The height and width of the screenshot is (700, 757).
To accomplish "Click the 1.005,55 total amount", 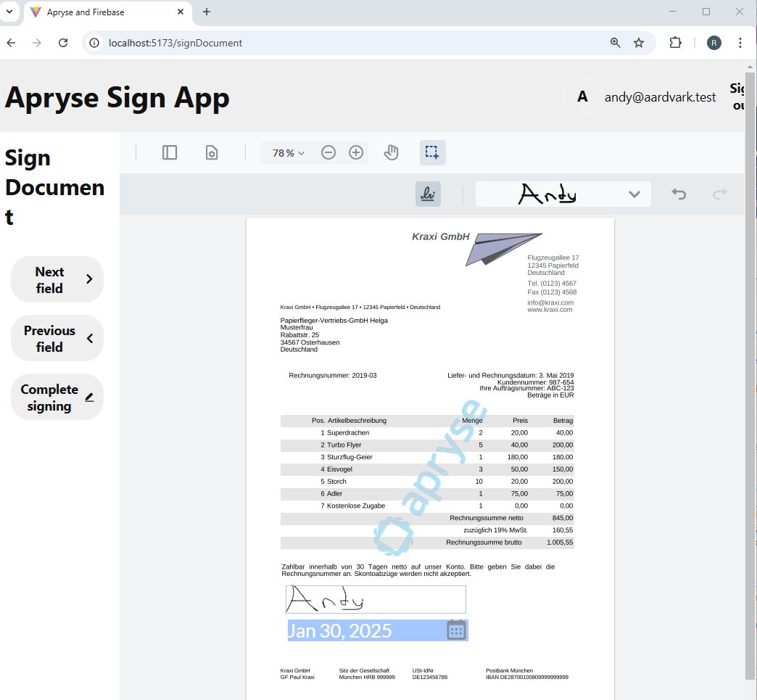I will tap(560, 543).
